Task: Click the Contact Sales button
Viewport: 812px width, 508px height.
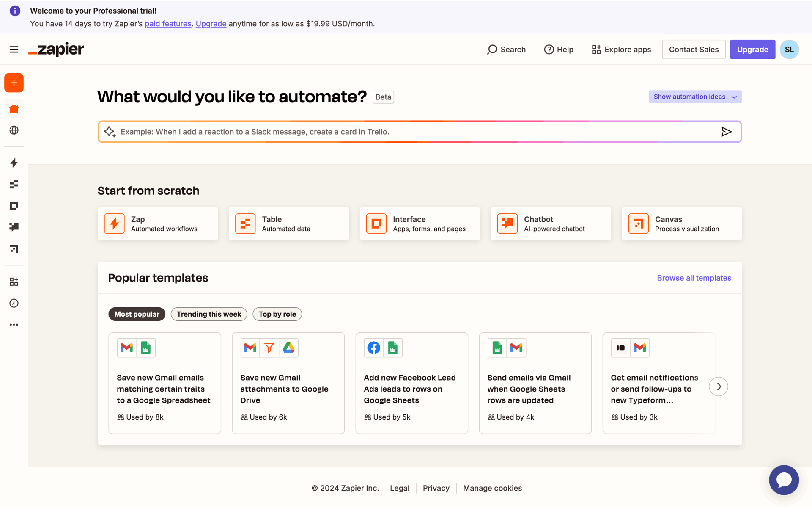Action: pos(694,50)
